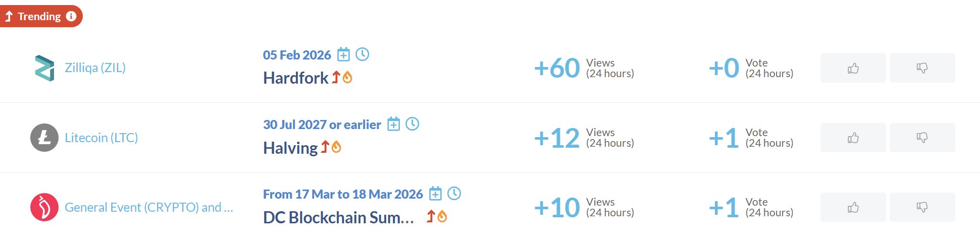Click the Trending info icon
This screenshot has width=980, height=246.
[x=71, y=16]
